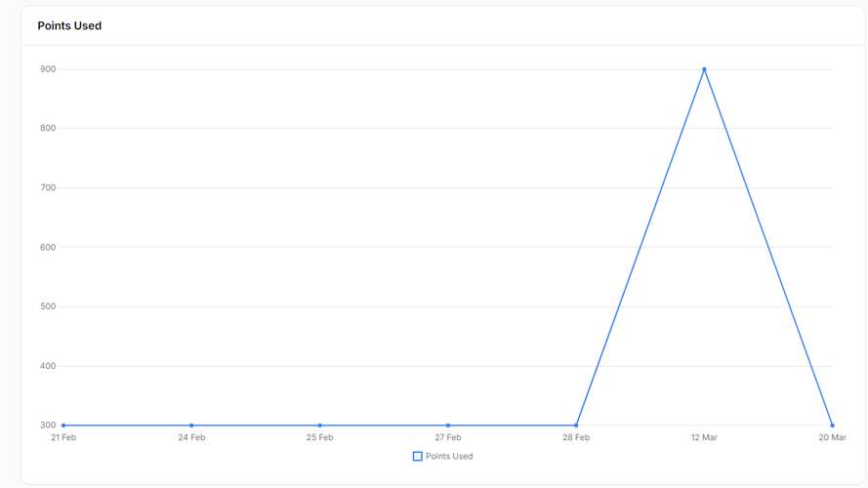This screenshot has height=488, width=868.
Task: Click the Points Used card heading
Action: [69, 26]
